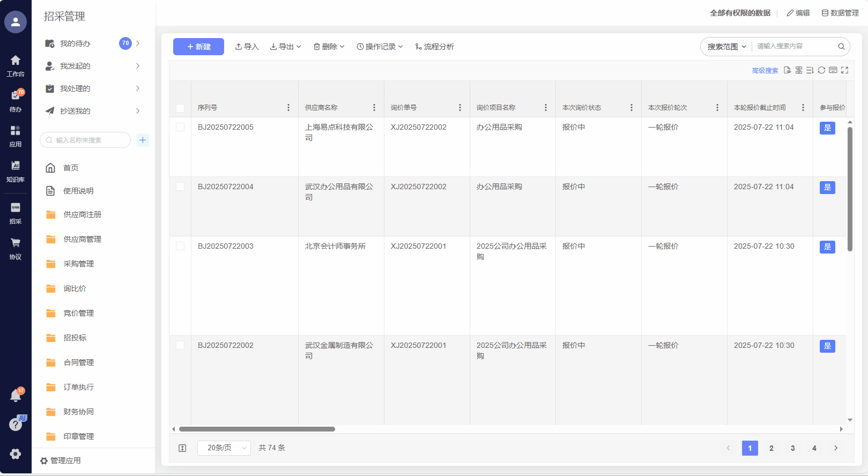Viewport: 868px width, 476px height.
Task: Select 我的待办 in the navigation
Action: pyautogui.click(x=75, y=43)
